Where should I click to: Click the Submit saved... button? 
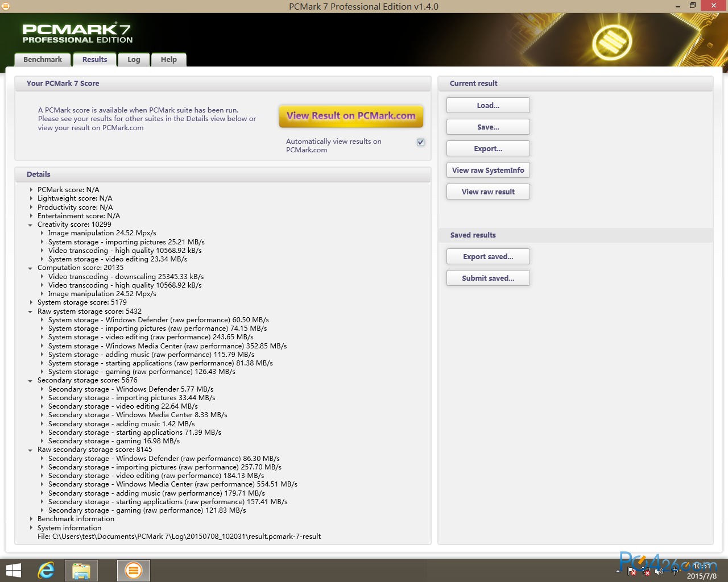pyautogui.click(x=488, y=278)
